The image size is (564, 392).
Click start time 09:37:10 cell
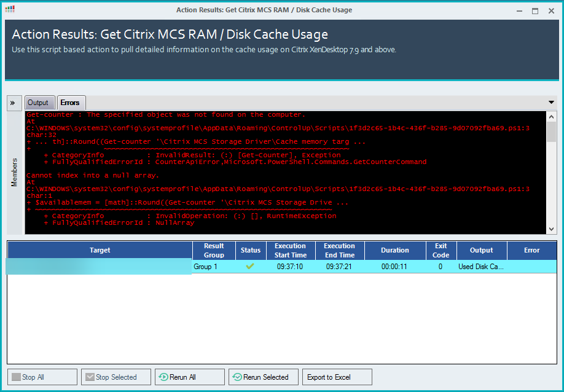pos(290,267)
